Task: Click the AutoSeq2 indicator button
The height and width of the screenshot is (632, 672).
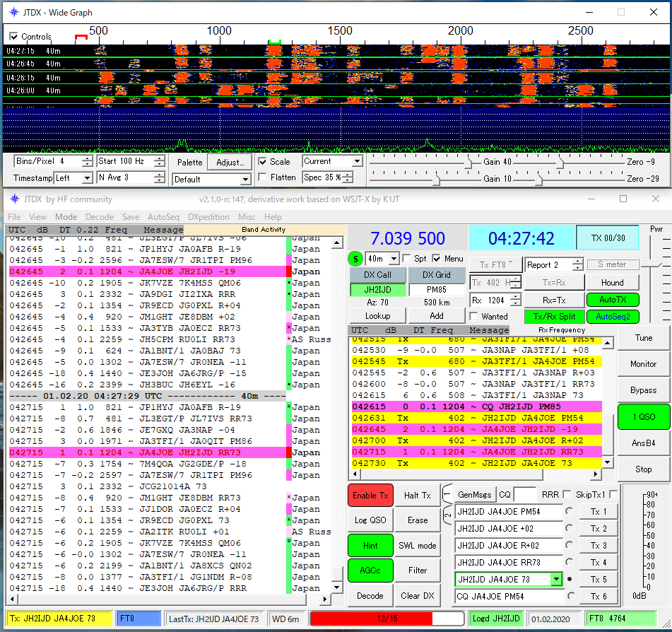Action: (x=612, y=317)
